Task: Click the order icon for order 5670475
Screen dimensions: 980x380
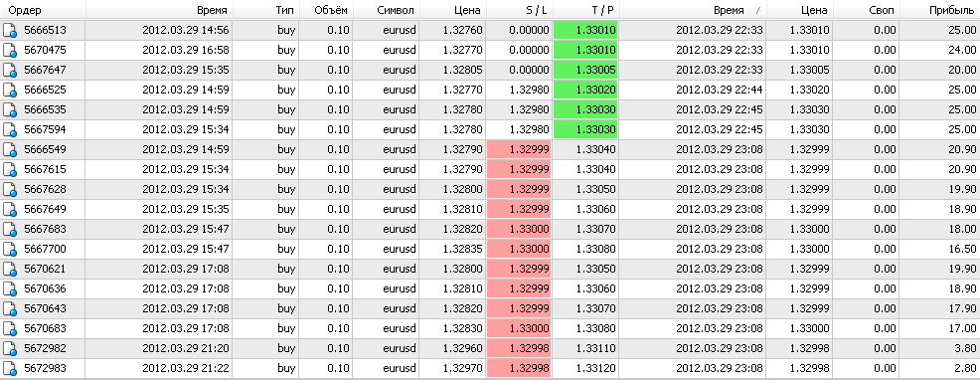Action: 9,51
